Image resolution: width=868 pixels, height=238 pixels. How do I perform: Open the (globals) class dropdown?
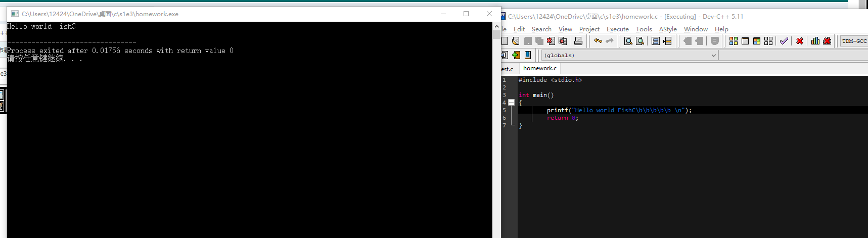629,55
